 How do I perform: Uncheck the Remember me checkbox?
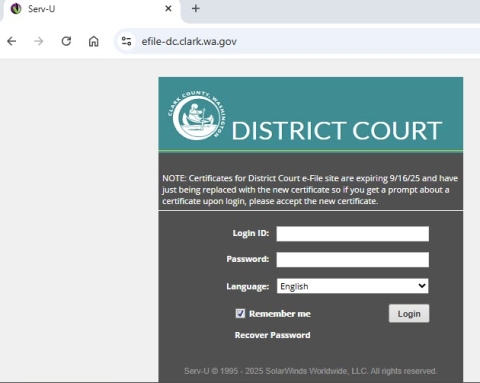click(240, 313)
